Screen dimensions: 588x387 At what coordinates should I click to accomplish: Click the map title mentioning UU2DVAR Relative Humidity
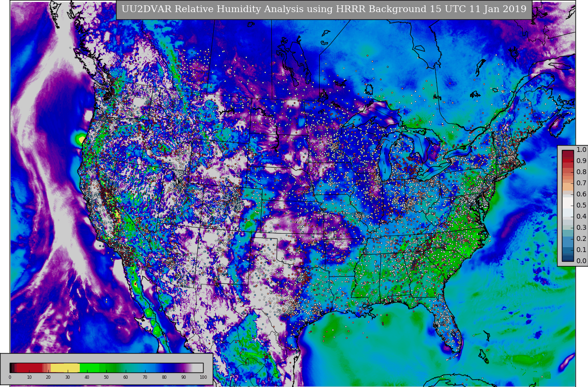(x=324, y=10)
